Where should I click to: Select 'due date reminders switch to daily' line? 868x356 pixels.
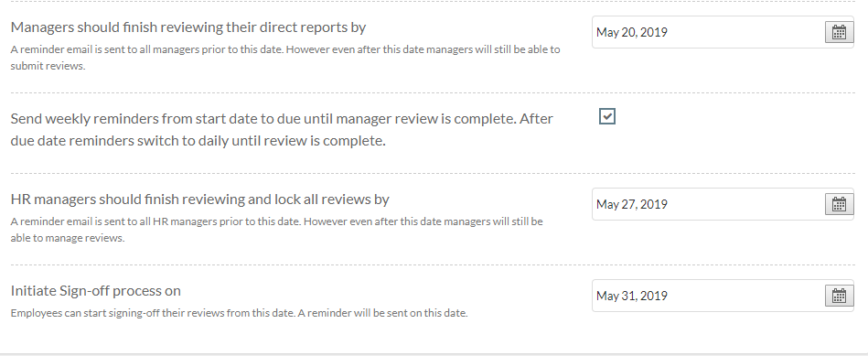click(x=198, y=141)
